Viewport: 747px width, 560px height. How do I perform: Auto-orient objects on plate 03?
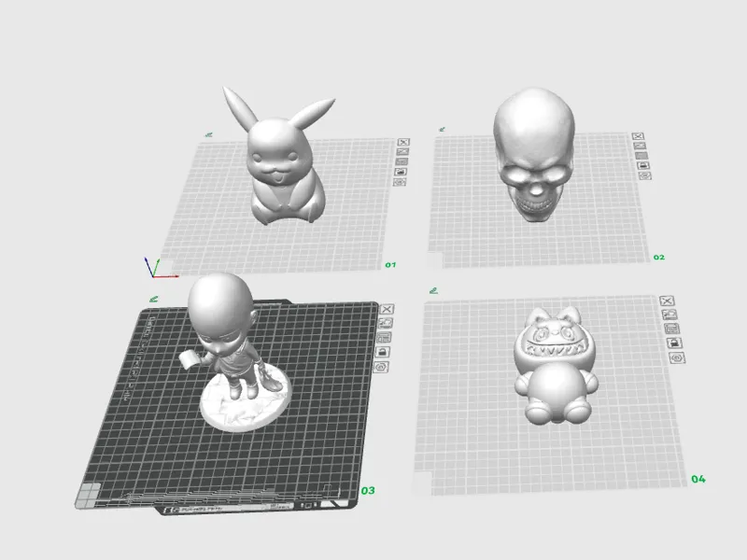click(x=385, y=323)
